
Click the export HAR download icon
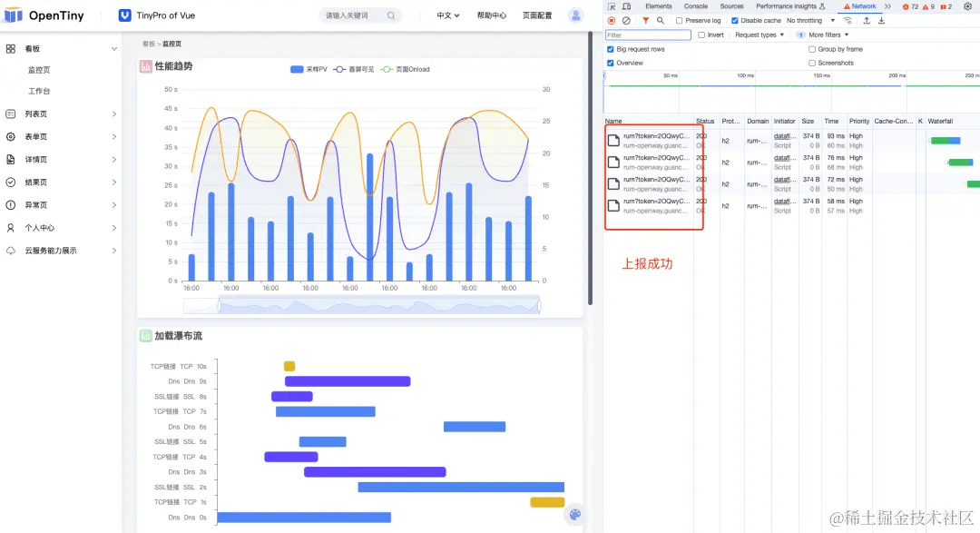click(x=881, y=21)
